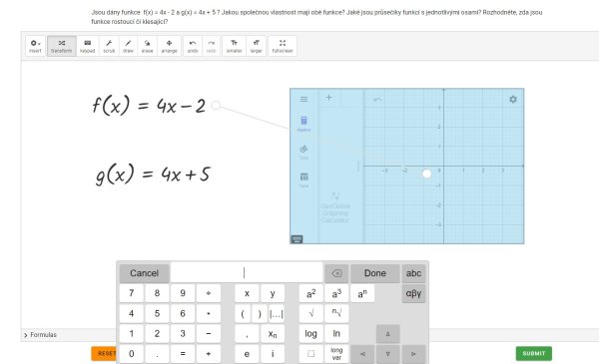Enter fullscreen mode
The image size is (599, 364).
click(283, 46)
